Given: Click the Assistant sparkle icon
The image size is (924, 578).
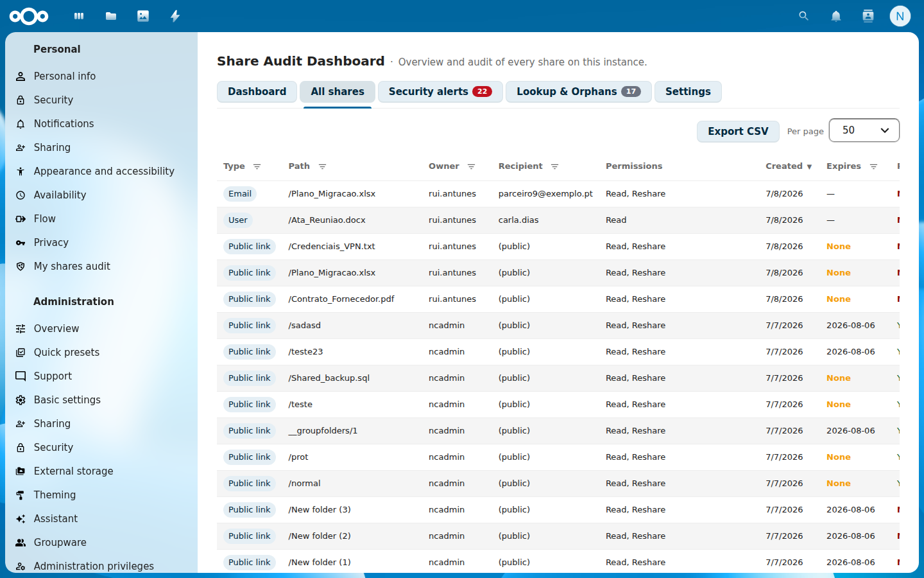Looking at the screenshot, I should [x=21, y=519].
